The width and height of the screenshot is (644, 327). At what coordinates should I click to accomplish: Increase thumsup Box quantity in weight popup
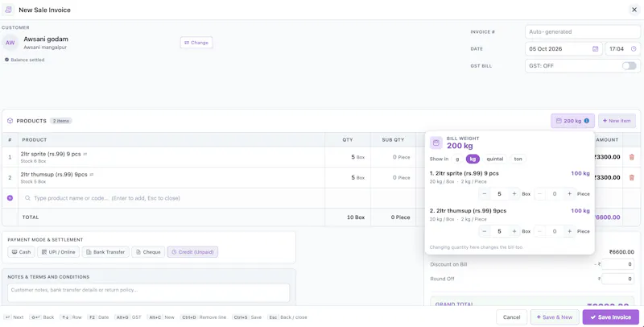point(514,231)
